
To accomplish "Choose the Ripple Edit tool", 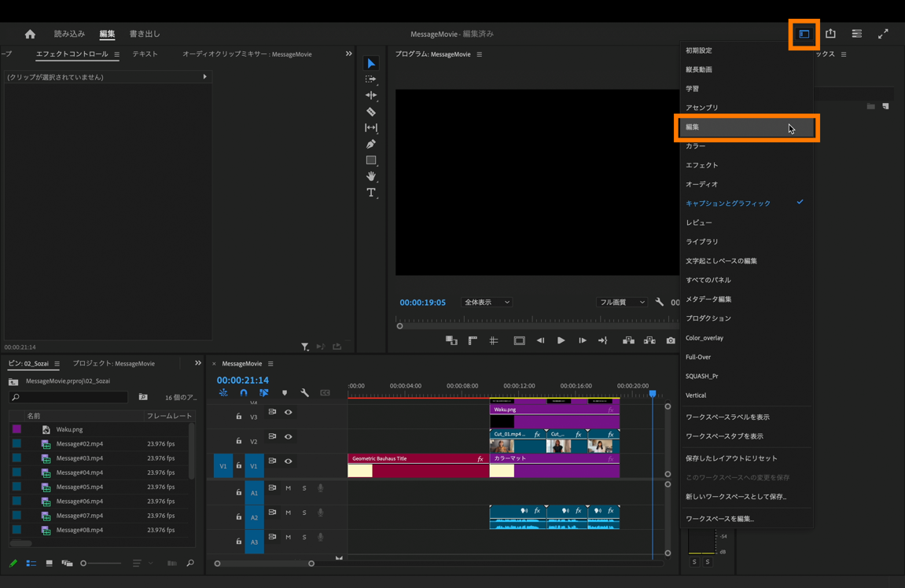I will [371, 95].
